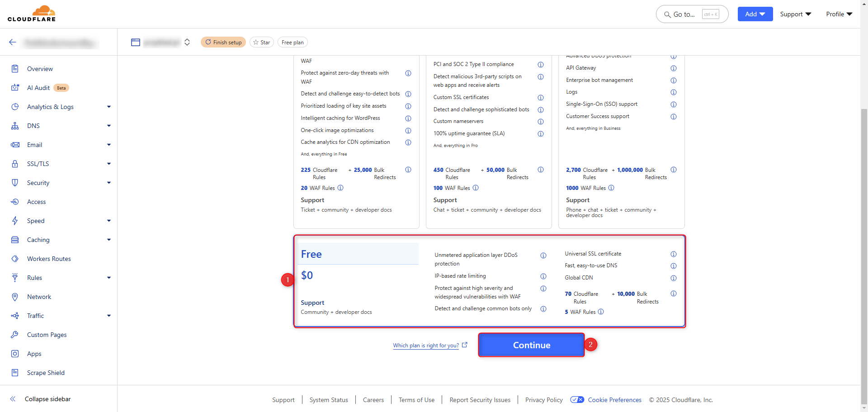Click info icon beside Custom SSL certificates
Image resolution: width=868 pixels, height=412 pixels.
click(x=541, y=98)
